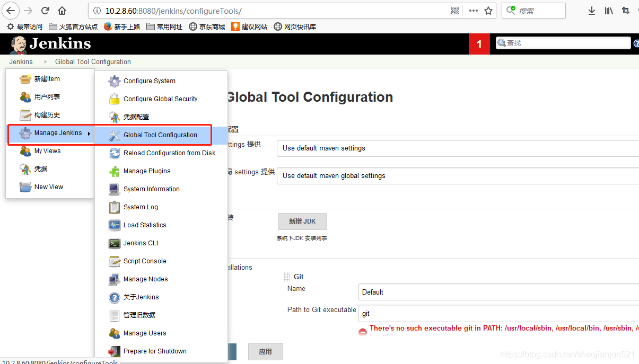Open the default maven global settings dropdown
639x364 pixels.
coord(458,176)
